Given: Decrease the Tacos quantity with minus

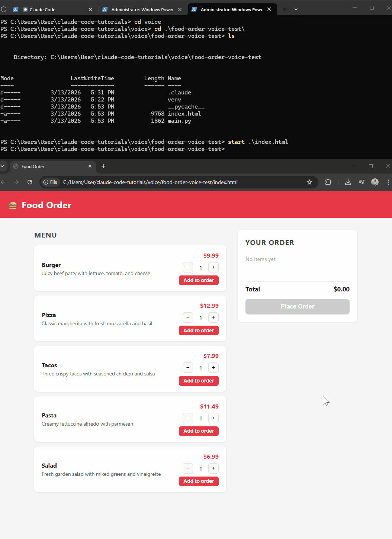Looking at the screenshot, I should click(188, 368).
